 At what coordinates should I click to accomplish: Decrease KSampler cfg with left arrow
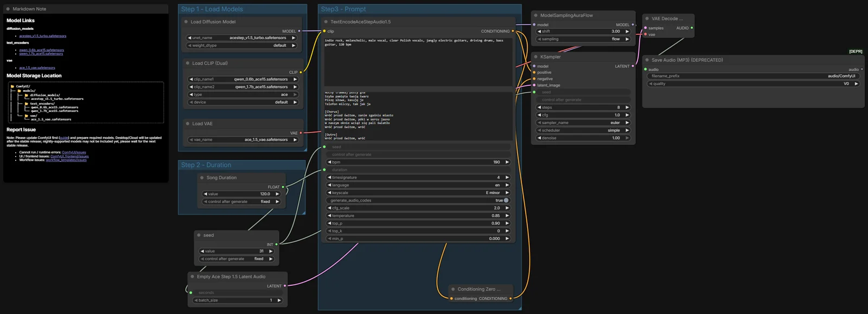point(540,115)
